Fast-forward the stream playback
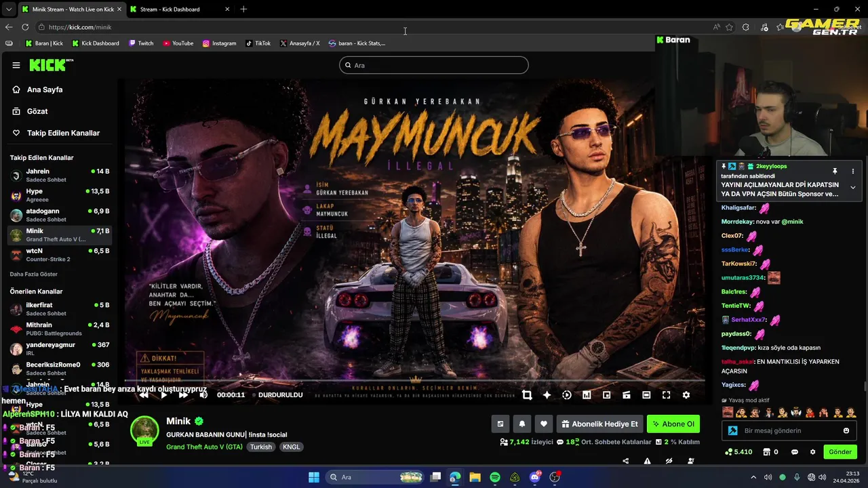Viewport: 868px width, 488px height. click(183, 394)
